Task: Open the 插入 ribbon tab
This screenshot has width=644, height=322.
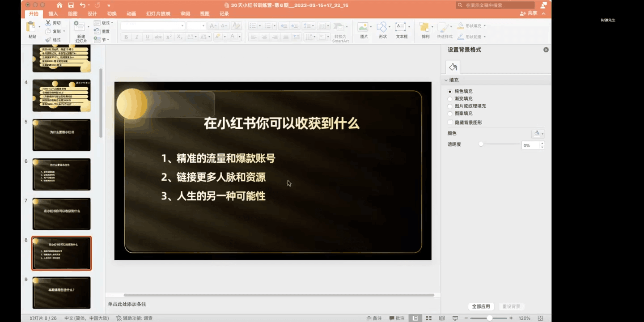Action: (53, 13)
